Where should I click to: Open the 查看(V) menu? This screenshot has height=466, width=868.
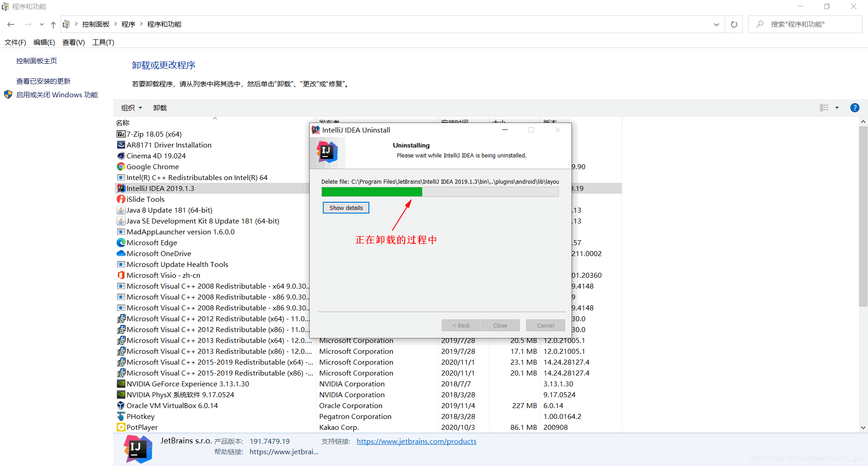(x=73, y=42)
